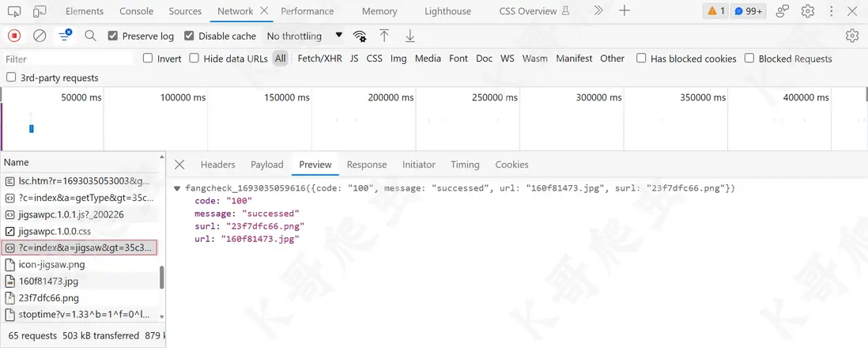Enable 3rd-party requests checkbox

pyautogui.click(x=11, y=78)
